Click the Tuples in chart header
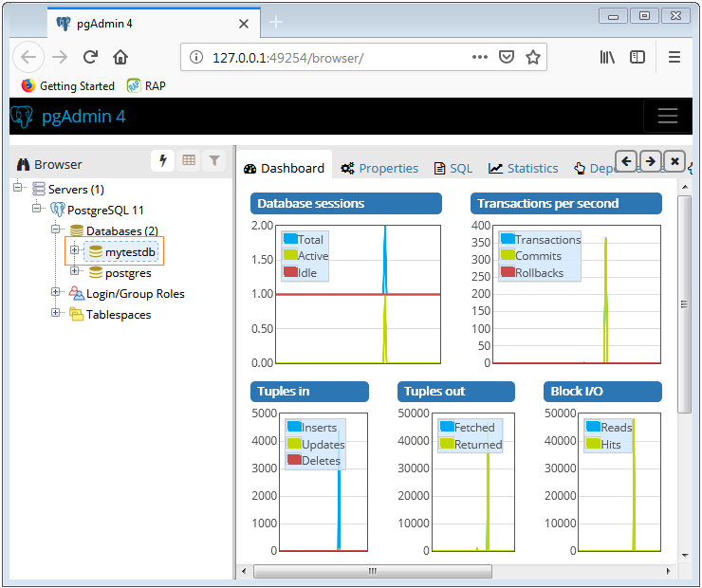The width and height of the screenshot is (702, 588). coord(309,392)
